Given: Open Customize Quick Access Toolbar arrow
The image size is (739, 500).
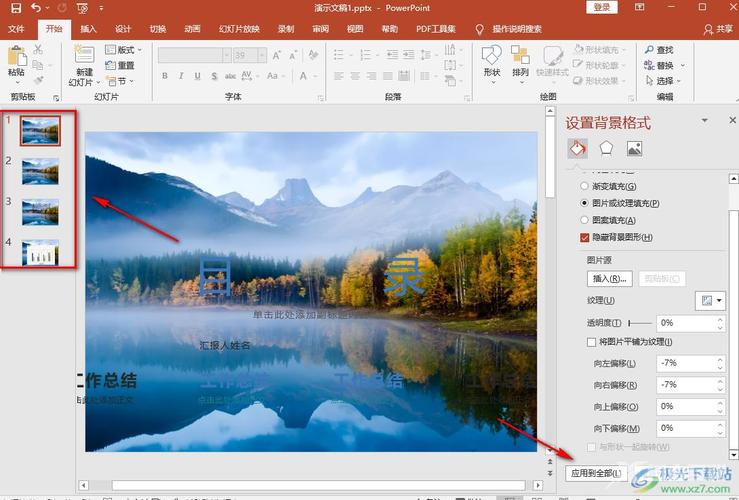Looking at the screenshot, I should [101, 8].
